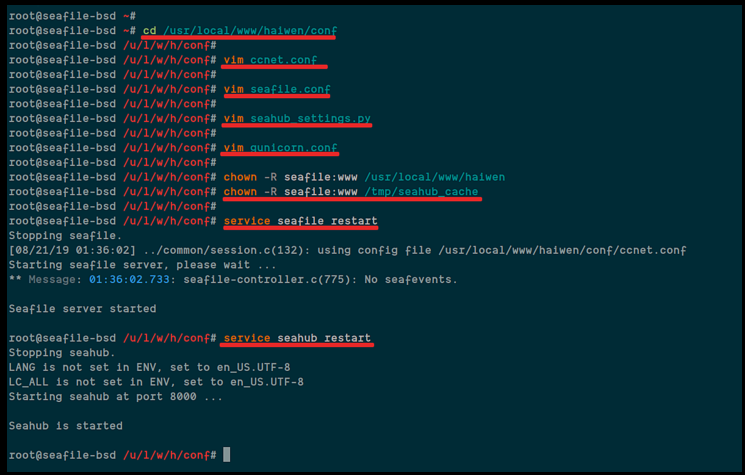745x475 pixels.
Task: Click the "service seahub restart" command
Action: point(297,338)
